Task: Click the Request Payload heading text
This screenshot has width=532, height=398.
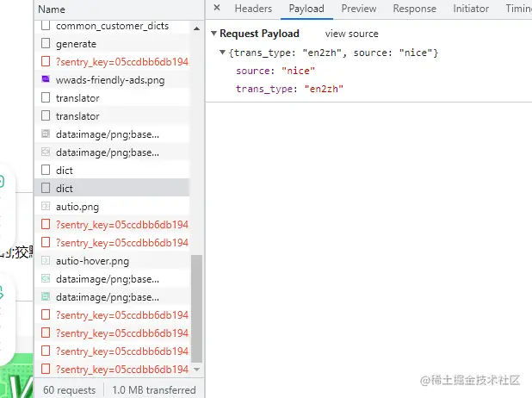Action: [x=260, y=34]
